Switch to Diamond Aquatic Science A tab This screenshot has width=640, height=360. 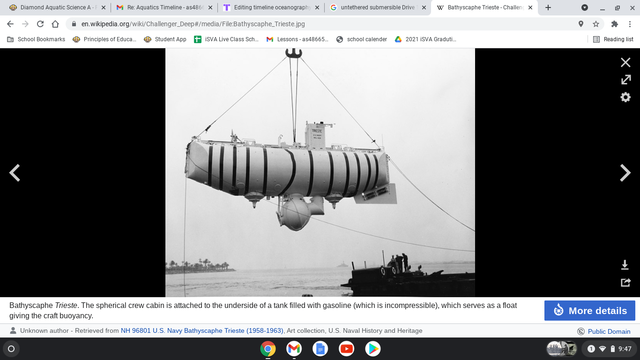[56, 7]
